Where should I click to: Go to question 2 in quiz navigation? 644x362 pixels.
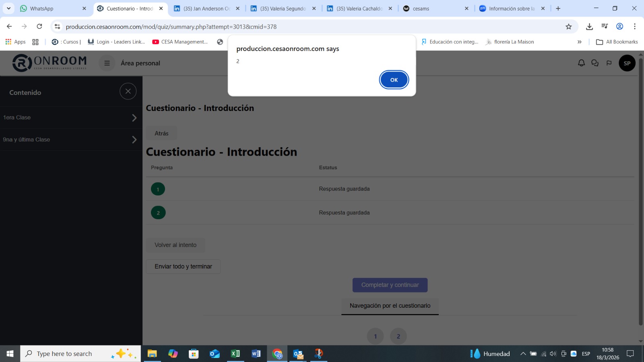tap(398, 336)
